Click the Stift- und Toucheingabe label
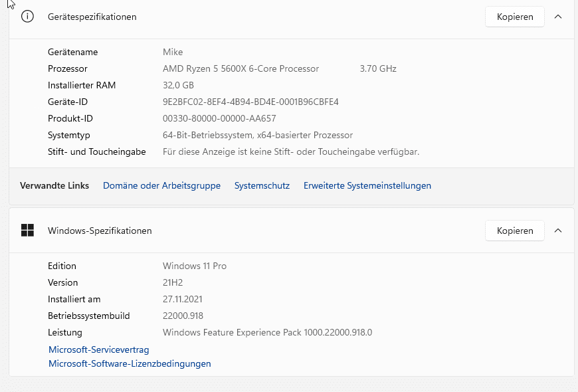Viewport: 578px width, 392px height. tap(96, 151)
